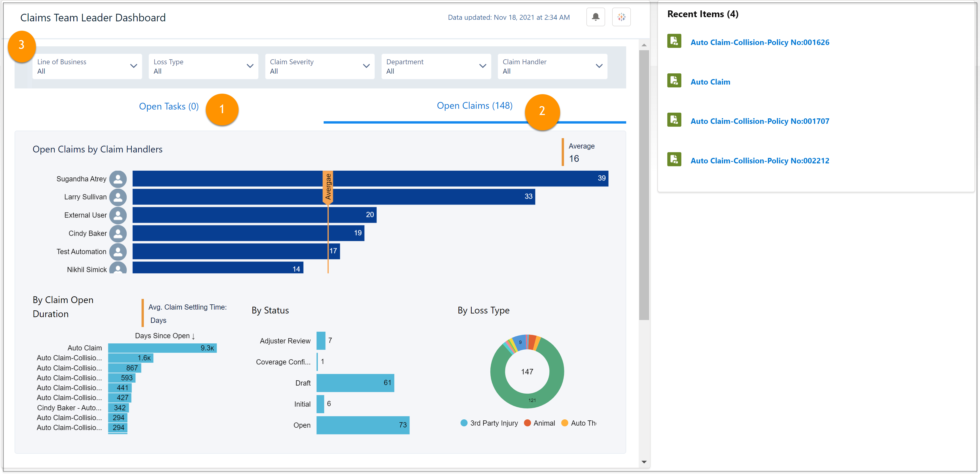Viewport: 980px width, 474px height.
Task: Click file icon beside Policy No:001626
Action: click(x=674, y=41)
